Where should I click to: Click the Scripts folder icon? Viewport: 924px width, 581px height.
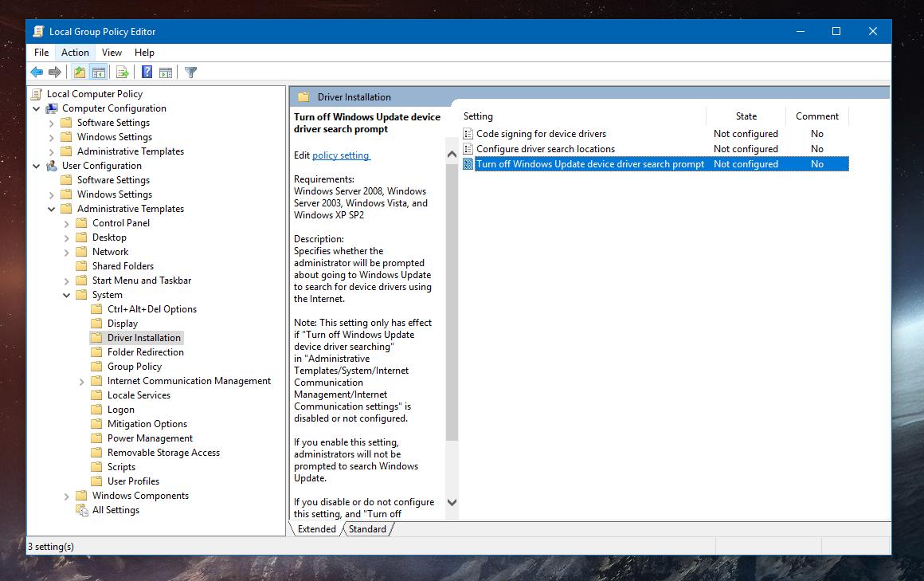pyautogui.click(x=96, y=467)
